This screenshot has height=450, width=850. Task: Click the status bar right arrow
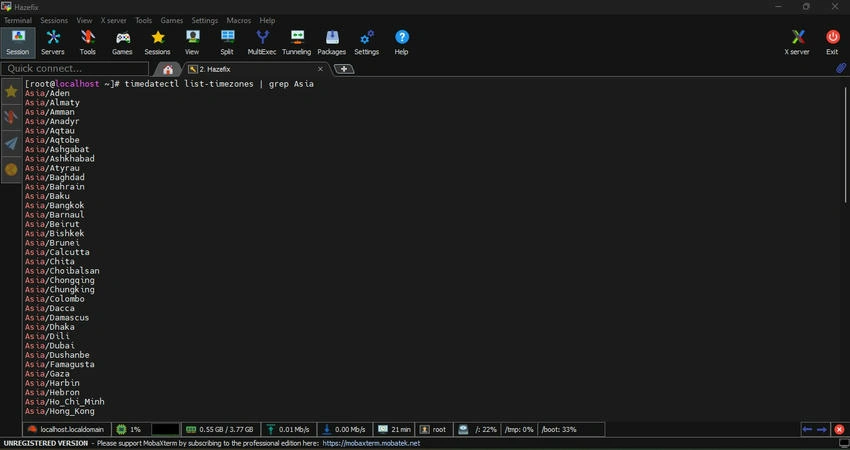click(822, 429)
